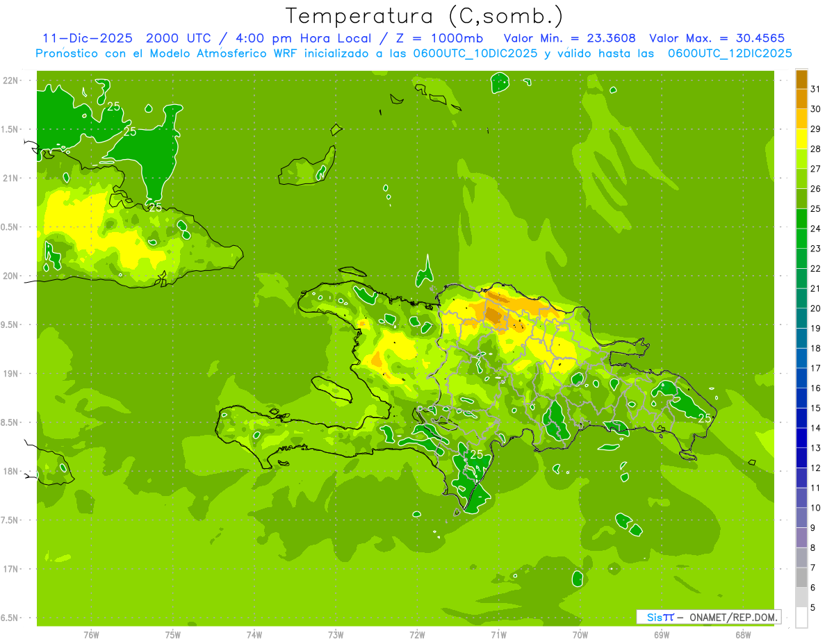Pick the orange legend swatch between 30 and 31
The height and width of the screenshot is (644, 834).
coord(801,99)
